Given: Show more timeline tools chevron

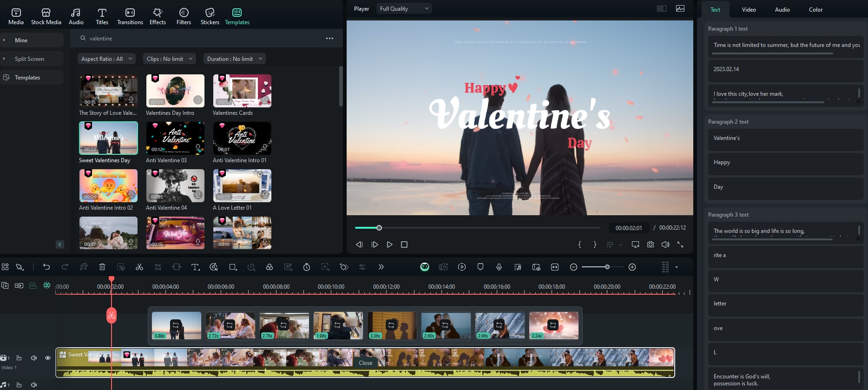Looking at the screenshot, I should (x=381, y=267).
